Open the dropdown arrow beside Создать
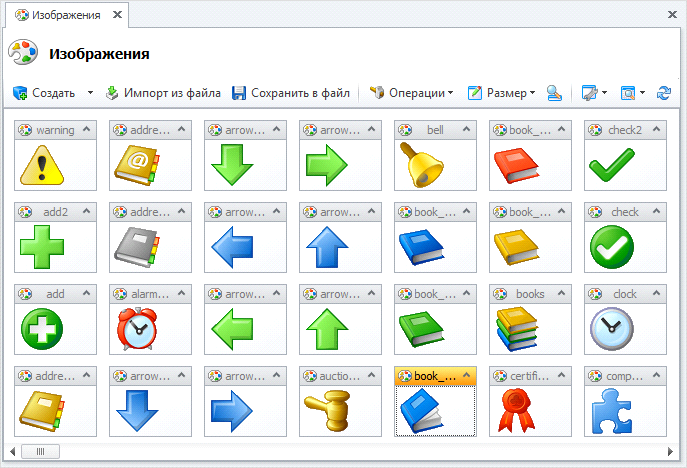Viewport: 687px width, 468px height. (90, 93)
